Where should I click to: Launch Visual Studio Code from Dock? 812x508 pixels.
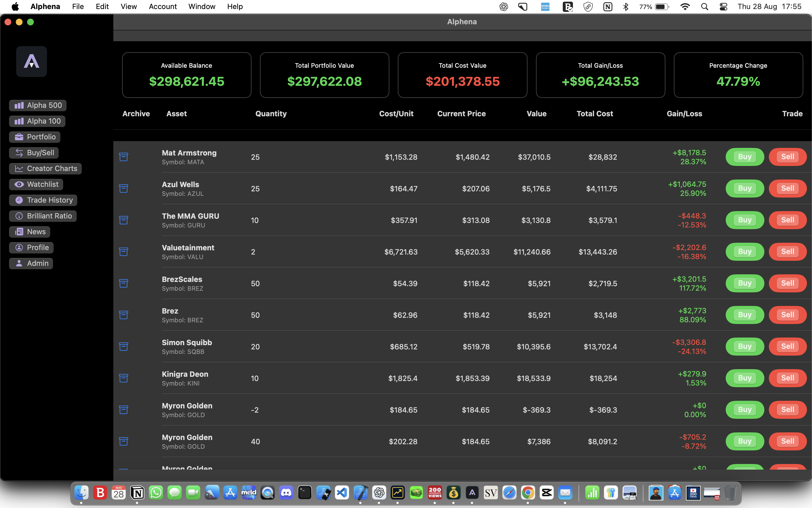click(342, 493)
